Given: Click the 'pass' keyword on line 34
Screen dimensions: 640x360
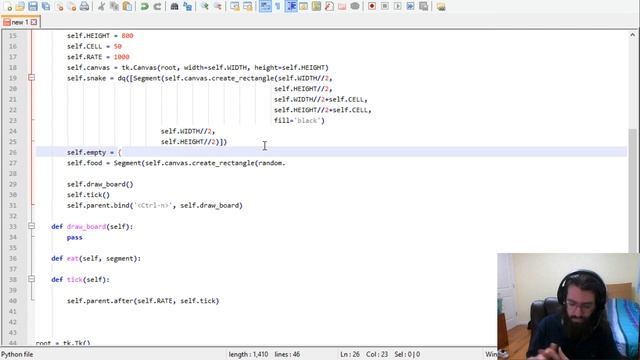Looking at the screenshot, I should pos(75,237).
